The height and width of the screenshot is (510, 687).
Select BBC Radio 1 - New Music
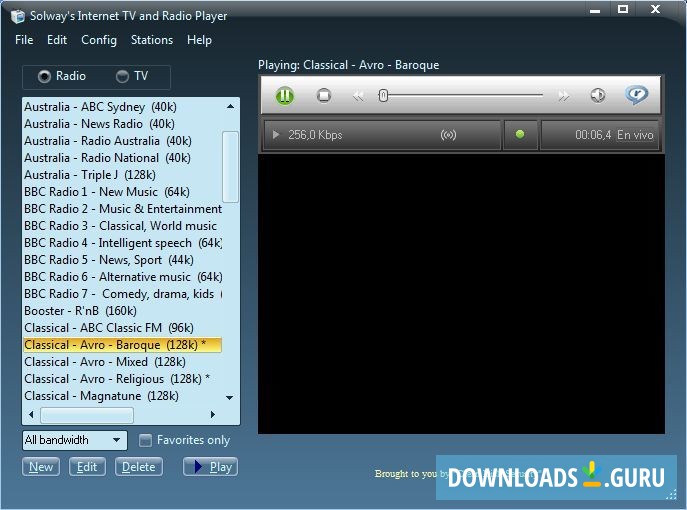click(123, 192)
